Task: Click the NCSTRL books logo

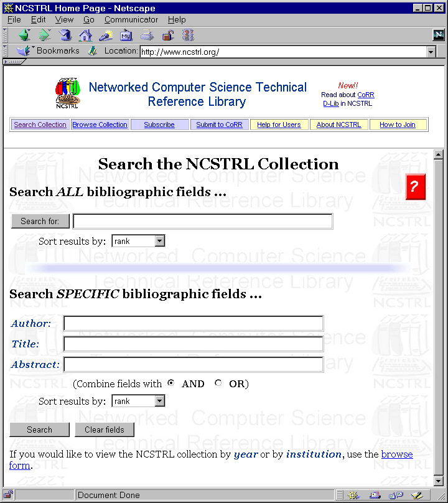Action: [x=67, y=93]
